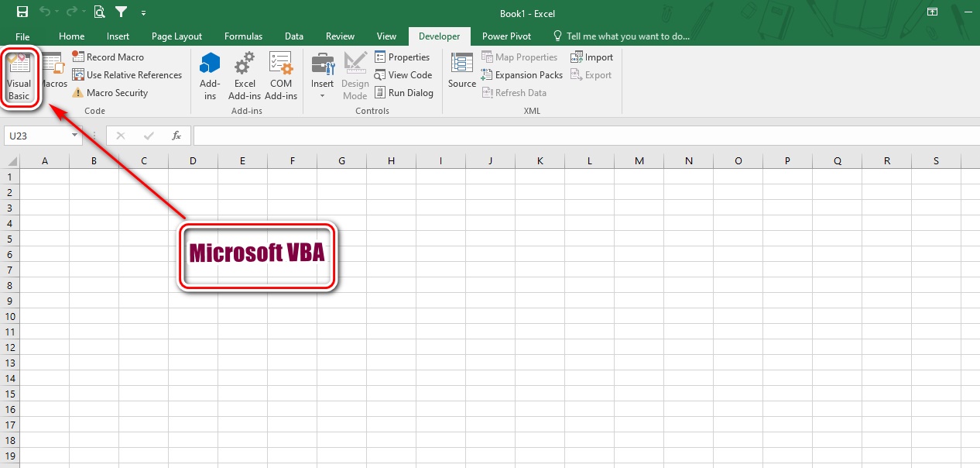Select column H header
Screen dimensions: 980x468
point(391,161)
